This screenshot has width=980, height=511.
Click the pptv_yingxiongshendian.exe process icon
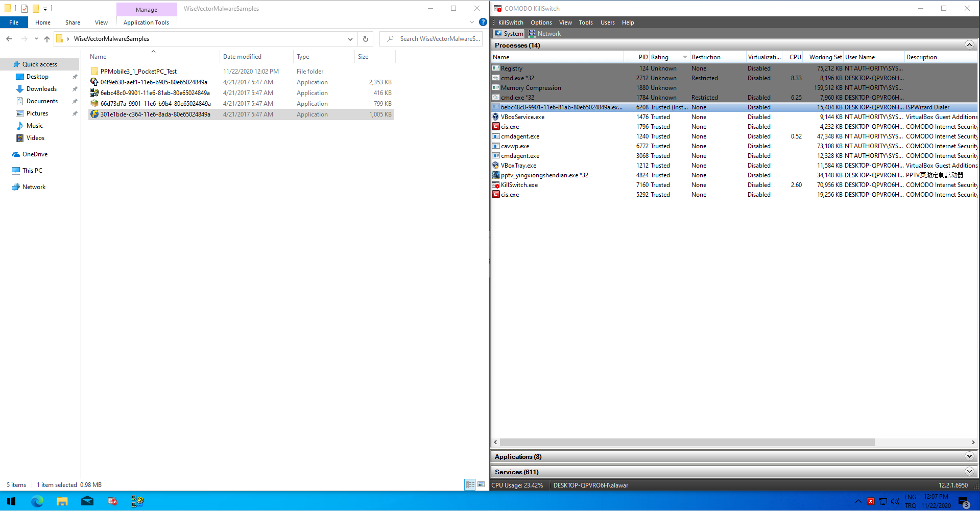[495, 175]
